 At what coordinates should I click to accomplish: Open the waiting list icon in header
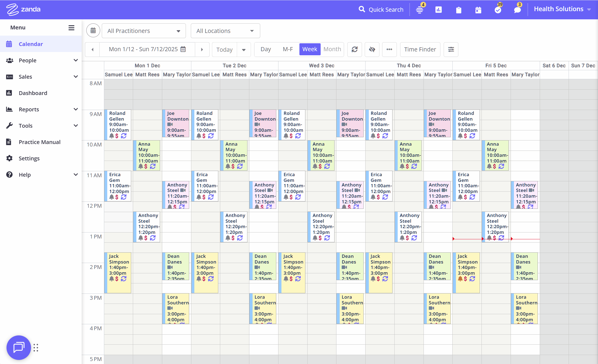419,10
